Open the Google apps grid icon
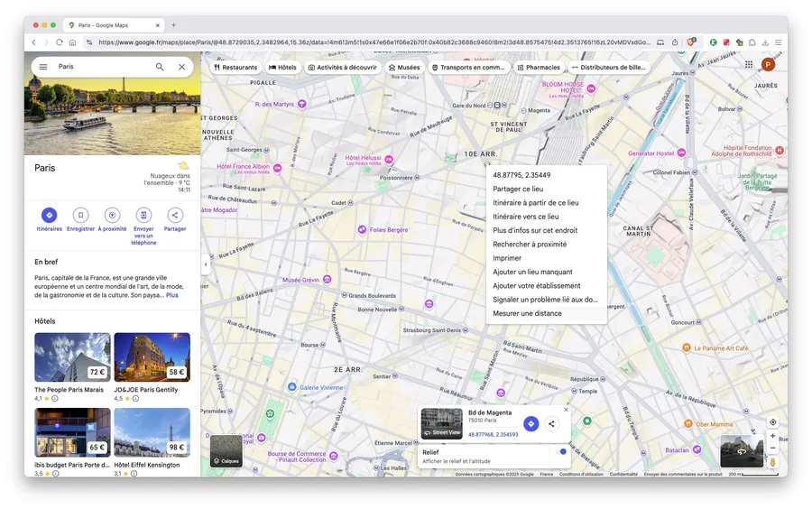This screenshot has width=812, height=509. tap(749, 64)
